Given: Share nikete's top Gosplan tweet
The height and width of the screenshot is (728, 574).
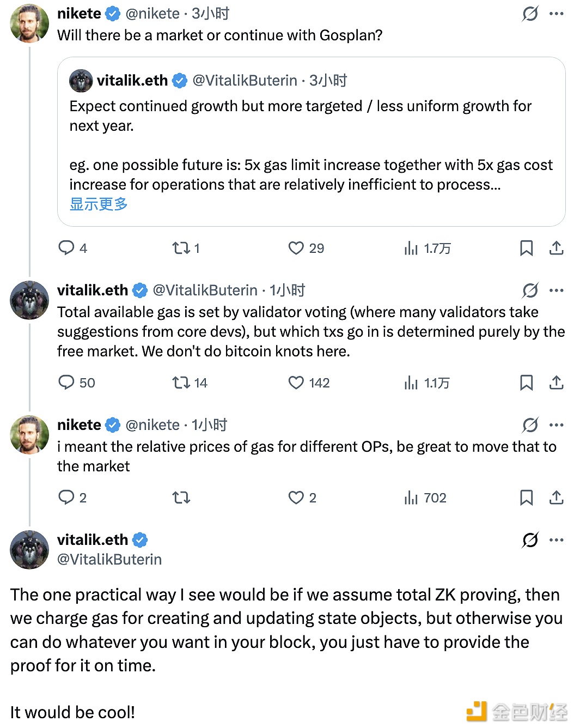Looking at the screenshot, I should 556,248.
